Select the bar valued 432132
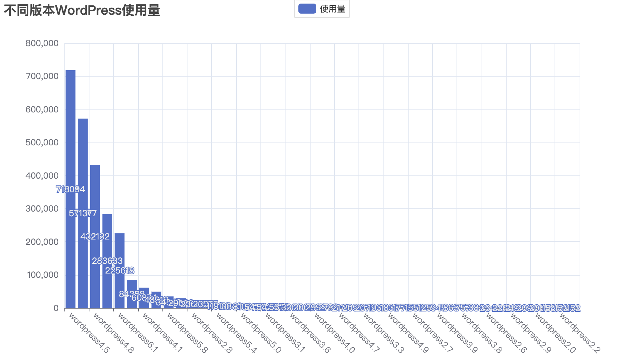Image resolution: width=644 pixels, height=358 pixels. (95, 236)
